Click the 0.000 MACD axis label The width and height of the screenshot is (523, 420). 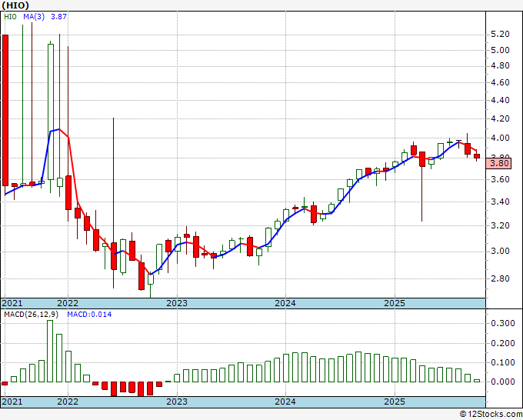tap(503, 382)
